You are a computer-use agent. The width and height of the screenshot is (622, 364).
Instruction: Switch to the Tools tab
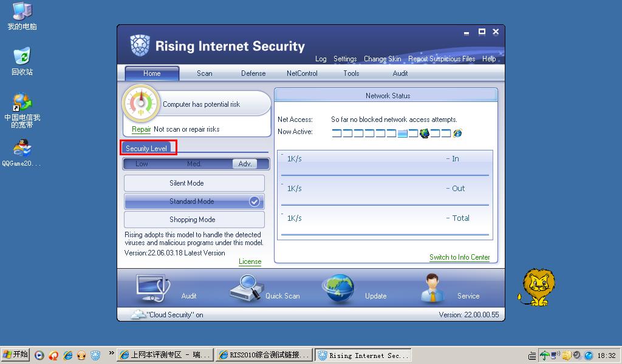tap(351, 73)
